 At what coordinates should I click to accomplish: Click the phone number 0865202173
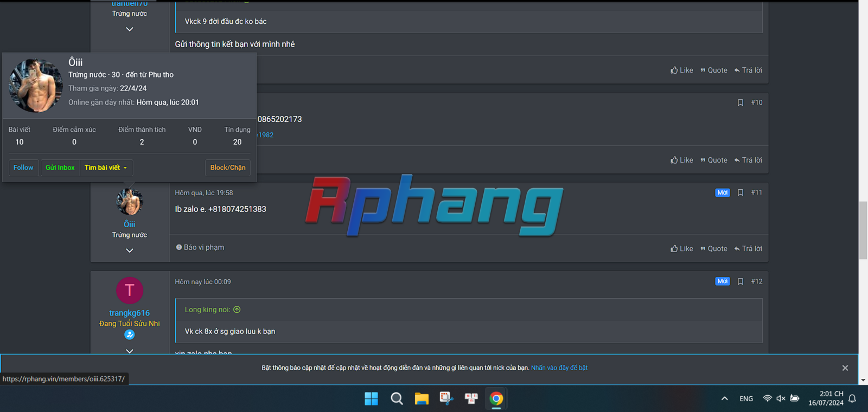pyautogui.click(x=279, y=119)
